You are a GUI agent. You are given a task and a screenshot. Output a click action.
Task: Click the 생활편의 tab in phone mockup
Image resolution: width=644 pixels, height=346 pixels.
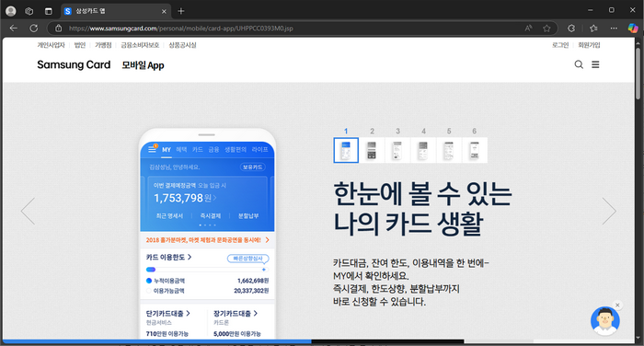(236, 150)
